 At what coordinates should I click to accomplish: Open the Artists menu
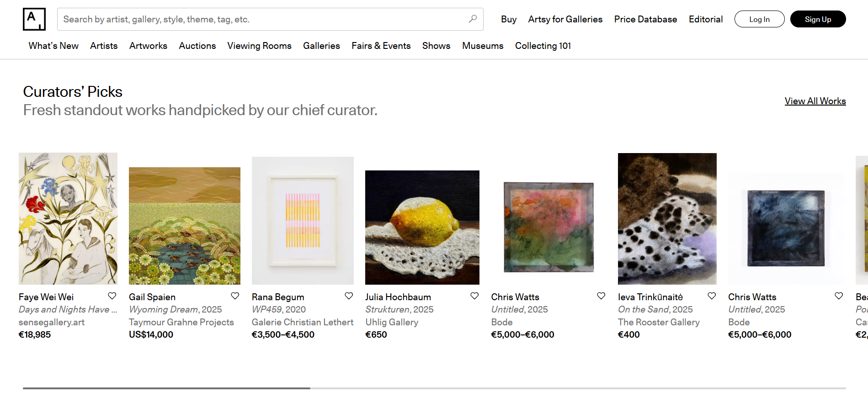point(104,46)
